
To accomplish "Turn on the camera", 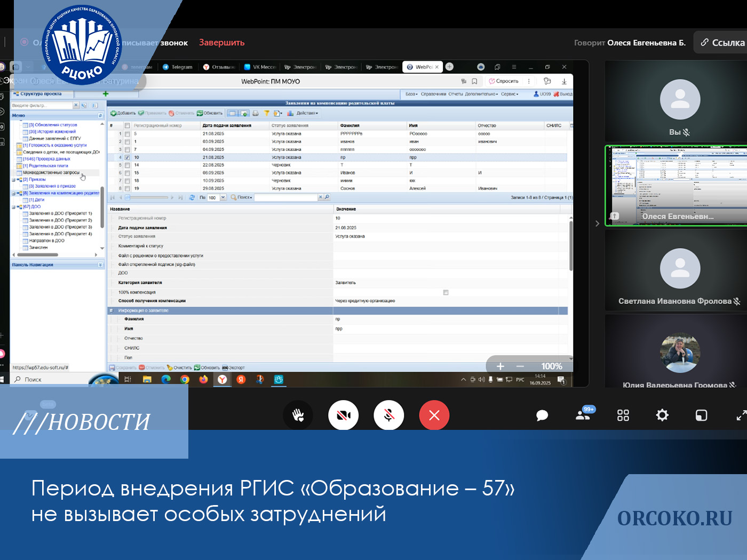I will point(343,415).
